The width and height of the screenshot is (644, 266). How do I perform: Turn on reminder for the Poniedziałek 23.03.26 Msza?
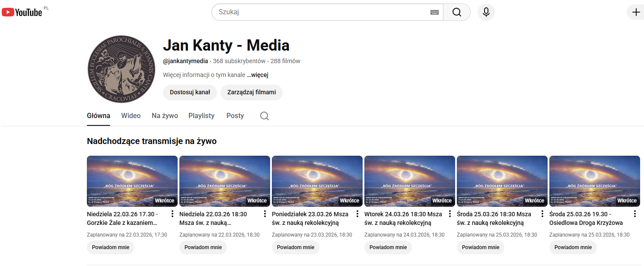tap(295, 247)
